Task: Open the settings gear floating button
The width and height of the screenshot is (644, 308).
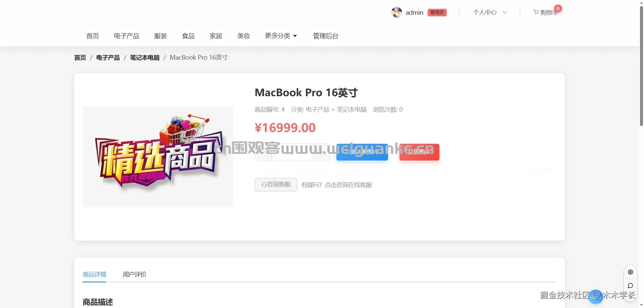Action: (631, 272)
